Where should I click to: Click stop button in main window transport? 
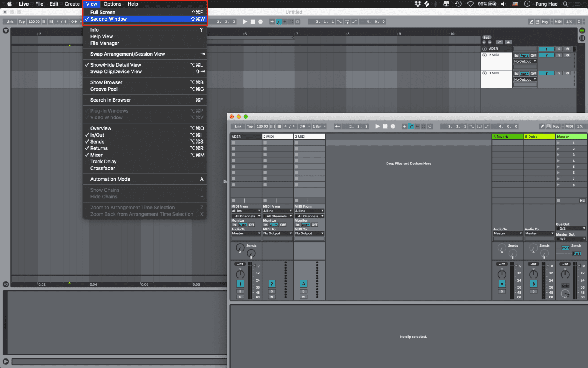coord(253,21)
